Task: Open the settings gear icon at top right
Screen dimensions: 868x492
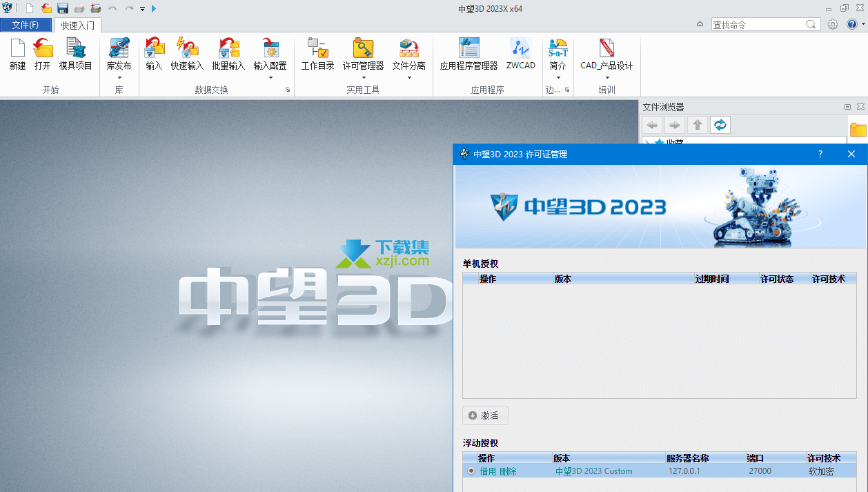Action: (x=833, y=24)
